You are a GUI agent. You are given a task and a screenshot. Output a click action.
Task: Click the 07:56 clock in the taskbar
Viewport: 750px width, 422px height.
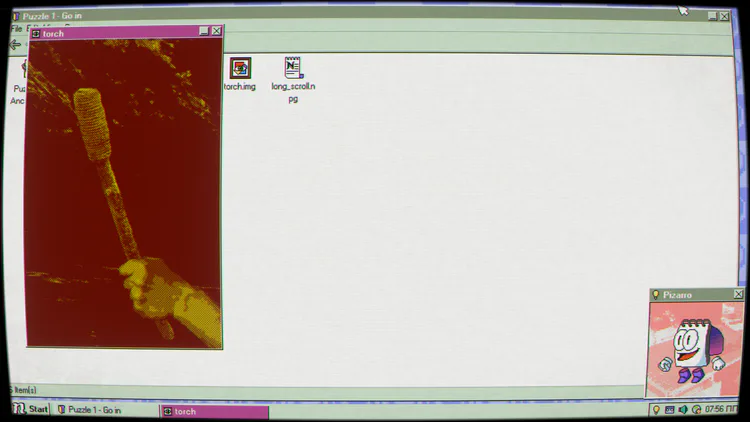click(x=721, y=409)
